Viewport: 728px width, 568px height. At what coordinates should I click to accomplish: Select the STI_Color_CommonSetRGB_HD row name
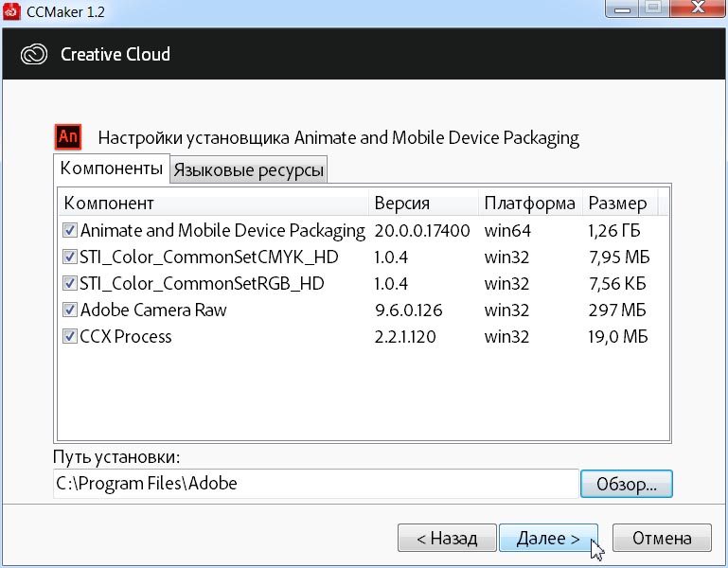[x=202, y=283]
